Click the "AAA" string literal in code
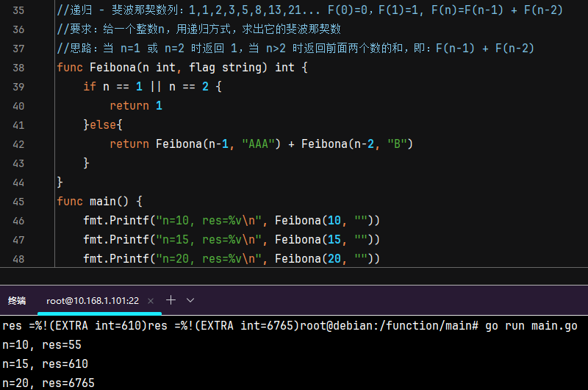 (x=259, y=144)
